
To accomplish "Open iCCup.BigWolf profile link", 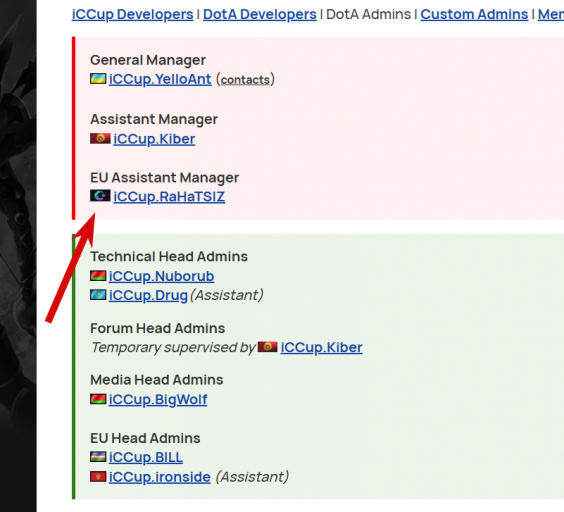I will coord(158,400).
